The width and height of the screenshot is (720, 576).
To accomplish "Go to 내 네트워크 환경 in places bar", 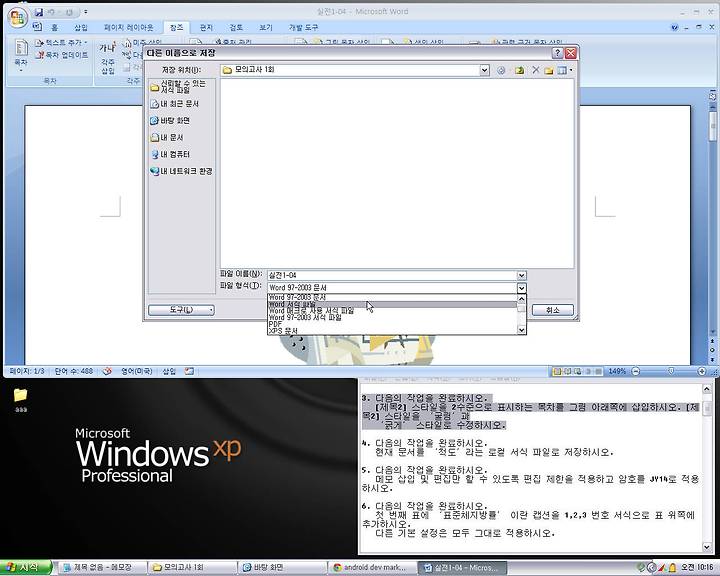I will click(181, 171).
